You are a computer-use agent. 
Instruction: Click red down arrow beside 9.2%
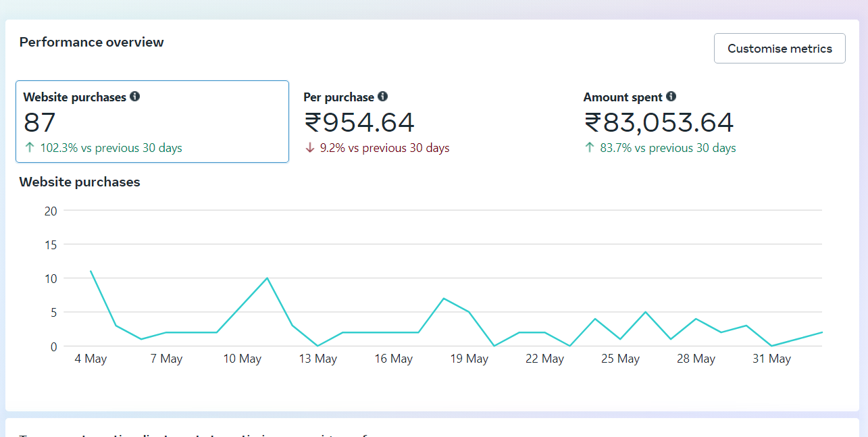(x=310, y=148)
